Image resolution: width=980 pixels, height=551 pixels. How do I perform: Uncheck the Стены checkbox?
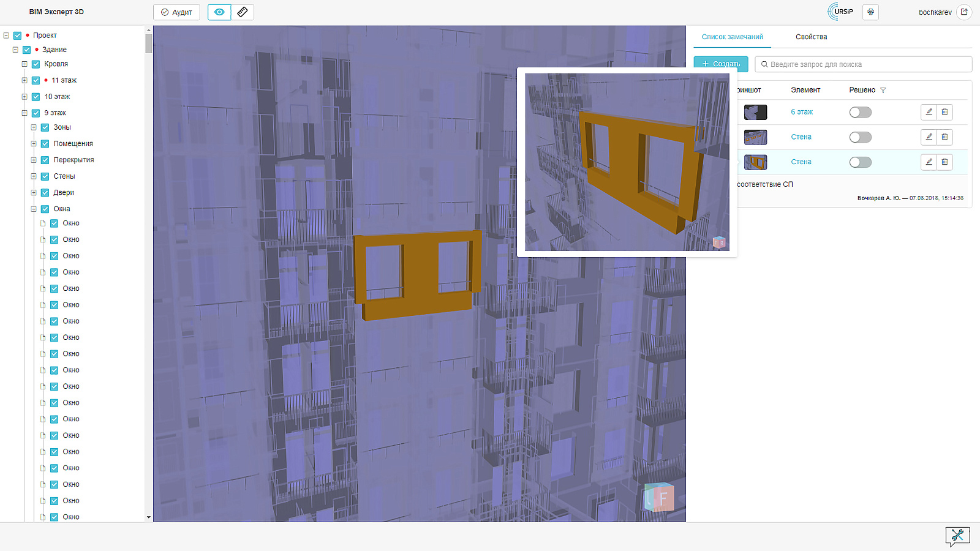(45, 176)
